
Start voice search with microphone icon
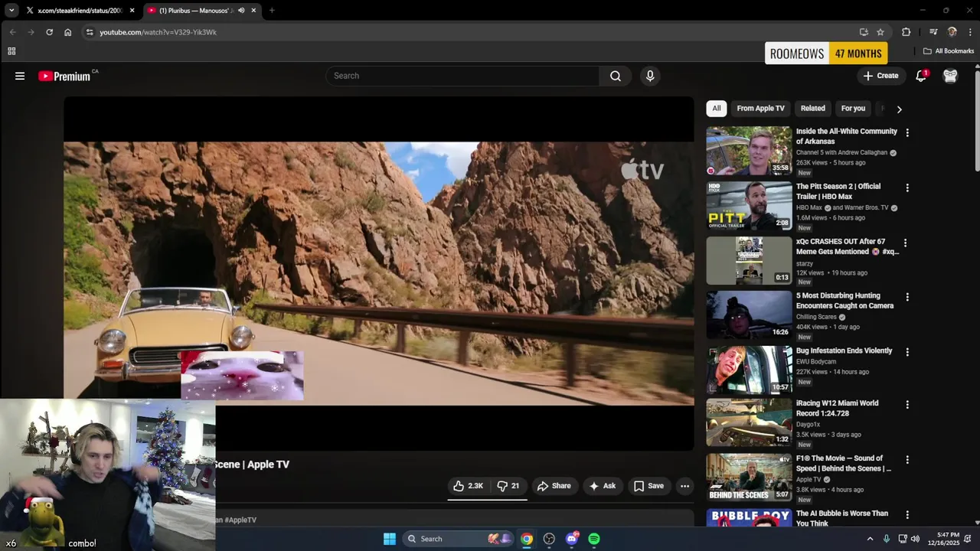click(x=650, y=76)
